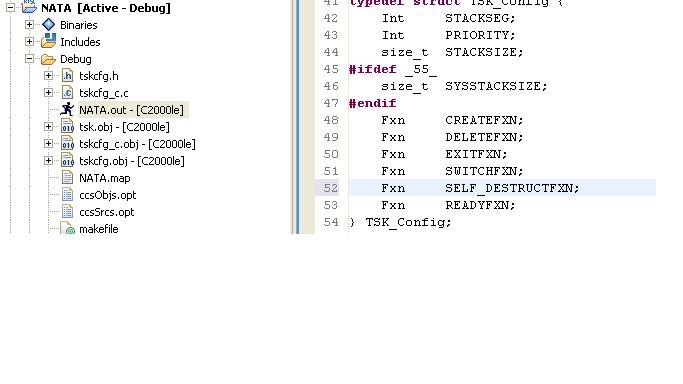
Task: Click the NATA.out running-man executable icon
Action: click(x=68, y=109)
